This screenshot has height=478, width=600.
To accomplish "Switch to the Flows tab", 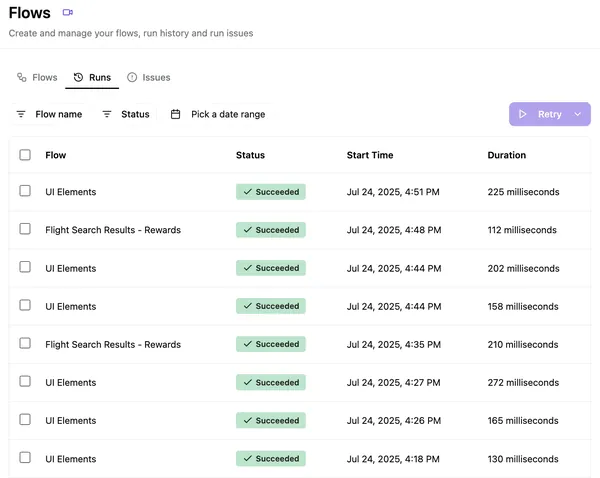I will coord(37,77).
